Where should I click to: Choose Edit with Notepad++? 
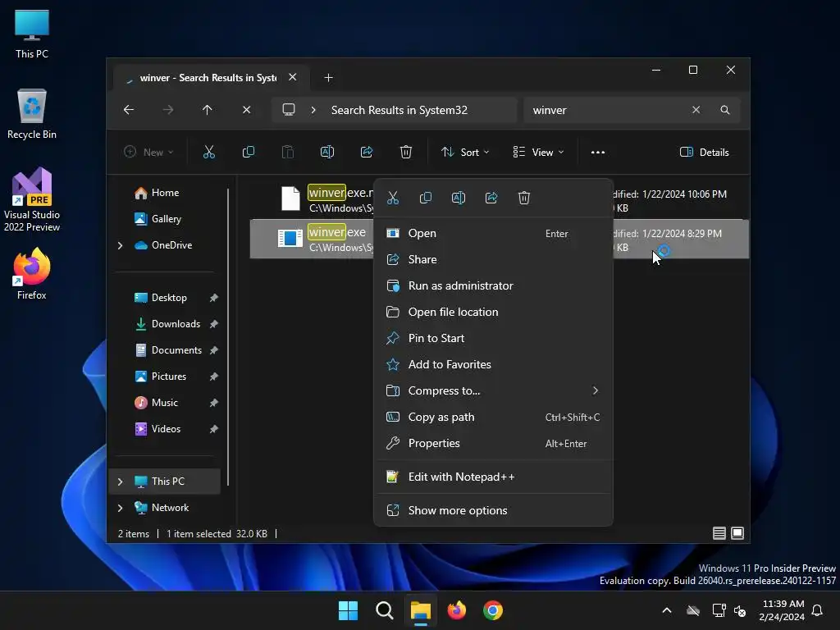493,477
